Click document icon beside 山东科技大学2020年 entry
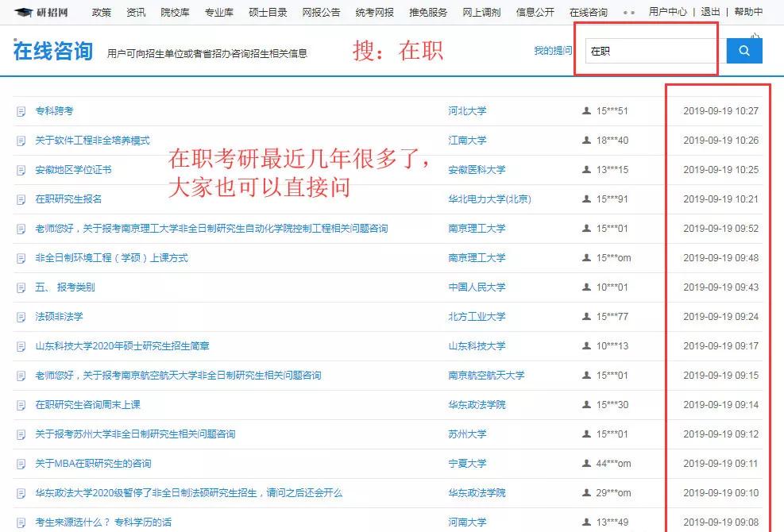This screenshot has width=784, height=532. (21, 346)
